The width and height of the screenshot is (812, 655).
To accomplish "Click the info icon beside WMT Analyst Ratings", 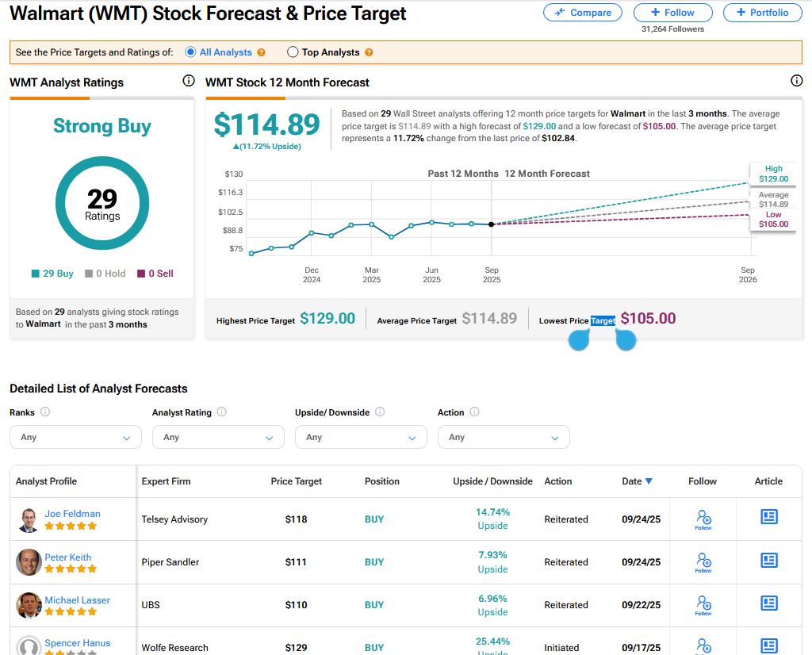I will (x=188, y=81).
